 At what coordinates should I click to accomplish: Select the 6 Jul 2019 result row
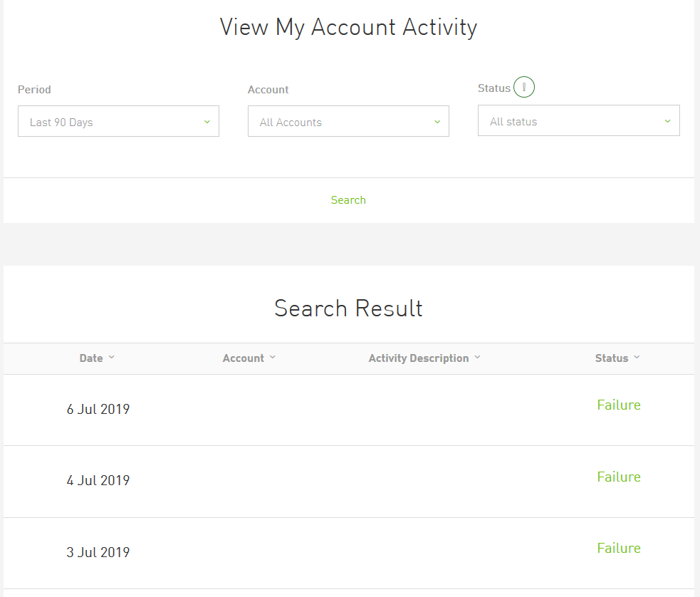pos(349,410)
